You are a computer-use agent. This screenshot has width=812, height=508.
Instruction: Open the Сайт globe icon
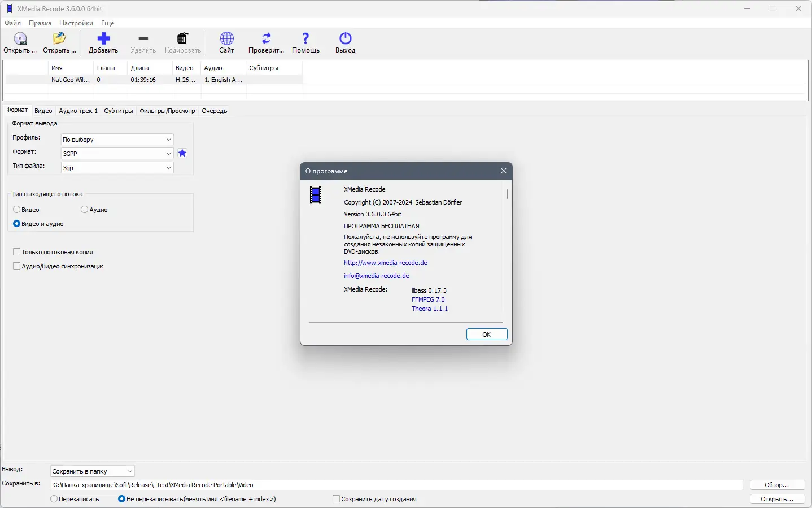click(226, 38)
